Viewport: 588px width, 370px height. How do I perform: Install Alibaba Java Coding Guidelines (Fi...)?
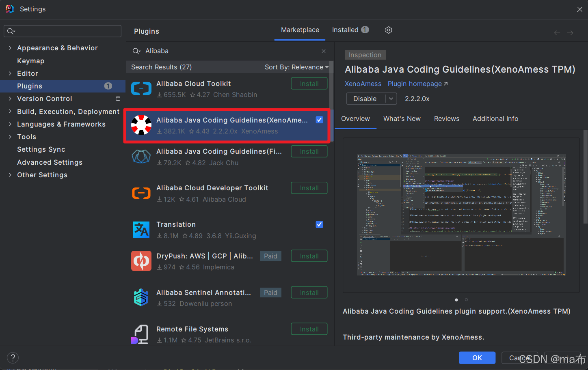tap(309, 151)
